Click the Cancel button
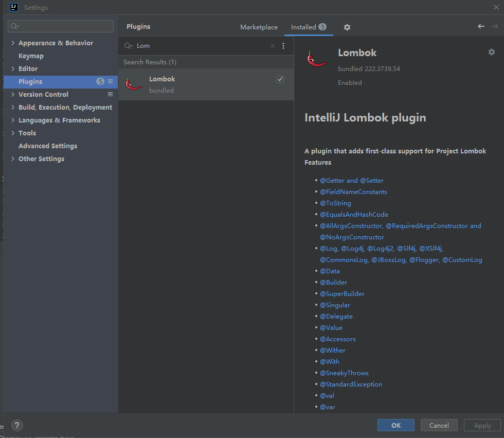The width and height of the screenshot is (504, 438). (439, 426)
